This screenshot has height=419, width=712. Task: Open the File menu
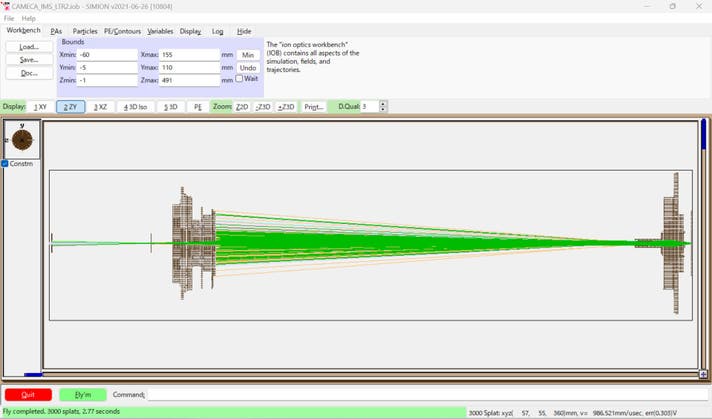[9, 18]
